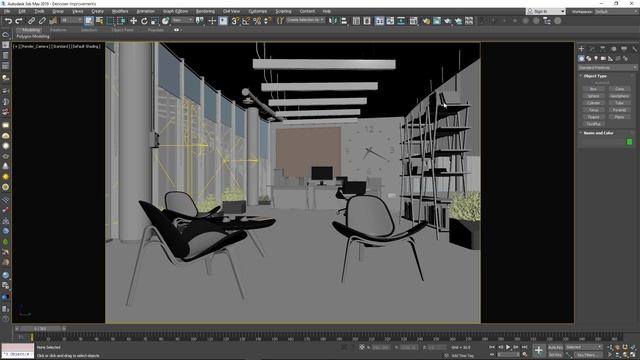Activate the Select and Scale tool

point(155,21)
